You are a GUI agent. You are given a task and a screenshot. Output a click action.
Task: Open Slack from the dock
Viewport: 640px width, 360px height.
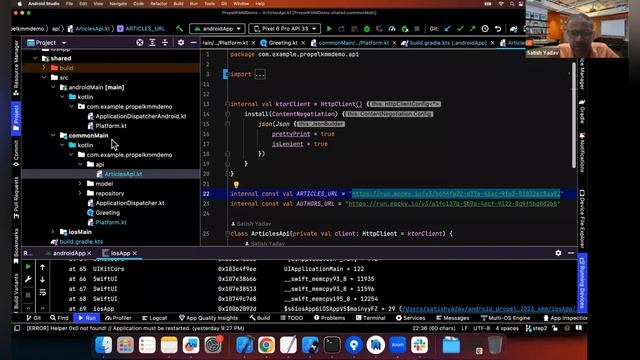[x=420, y=345]
